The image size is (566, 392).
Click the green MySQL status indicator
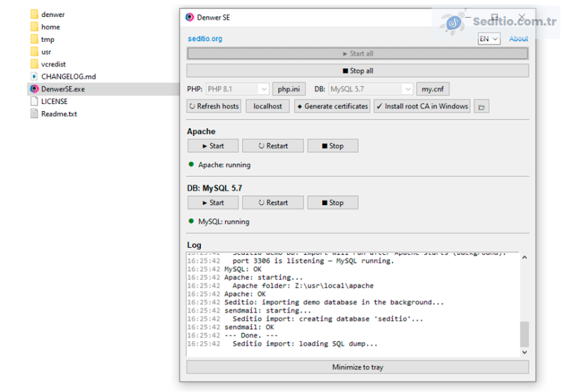(x=191, y=221)
